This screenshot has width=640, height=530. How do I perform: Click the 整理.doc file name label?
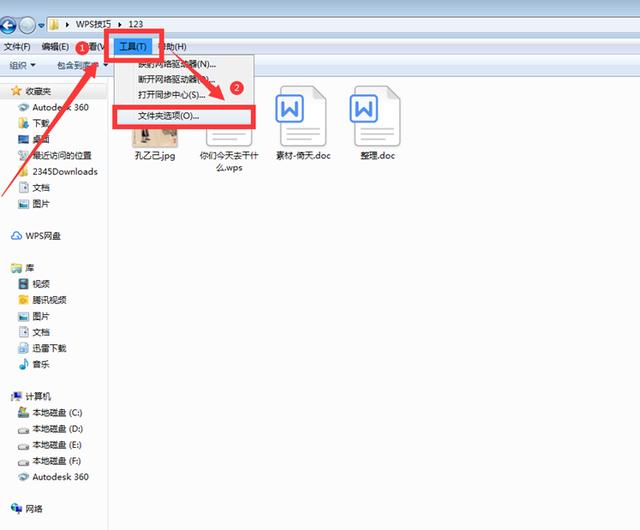coord(378,156)
